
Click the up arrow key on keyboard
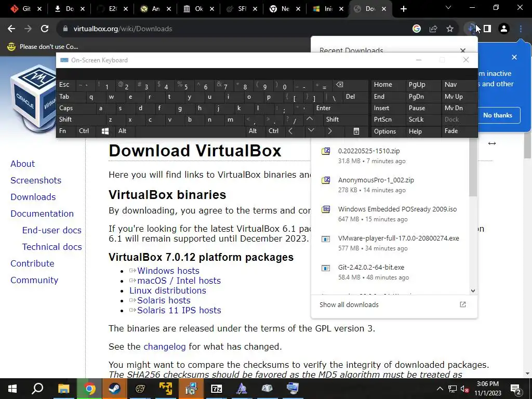(x=310, y=119)
